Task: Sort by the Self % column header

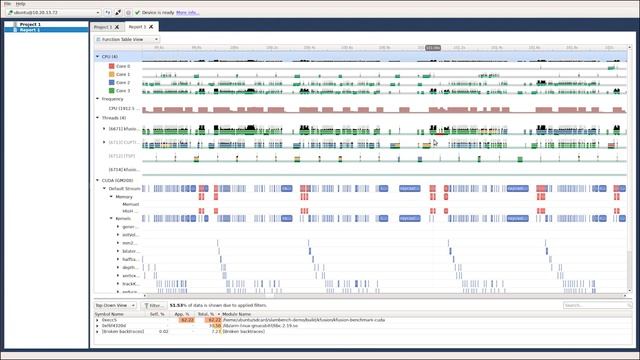Action: (x=157, y=314)
